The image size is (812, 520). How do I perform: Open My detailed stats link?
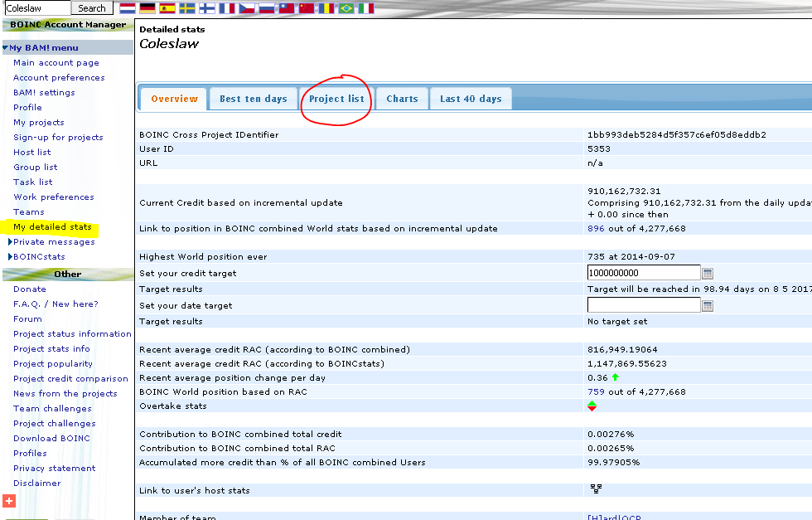[x=52, y=227]
